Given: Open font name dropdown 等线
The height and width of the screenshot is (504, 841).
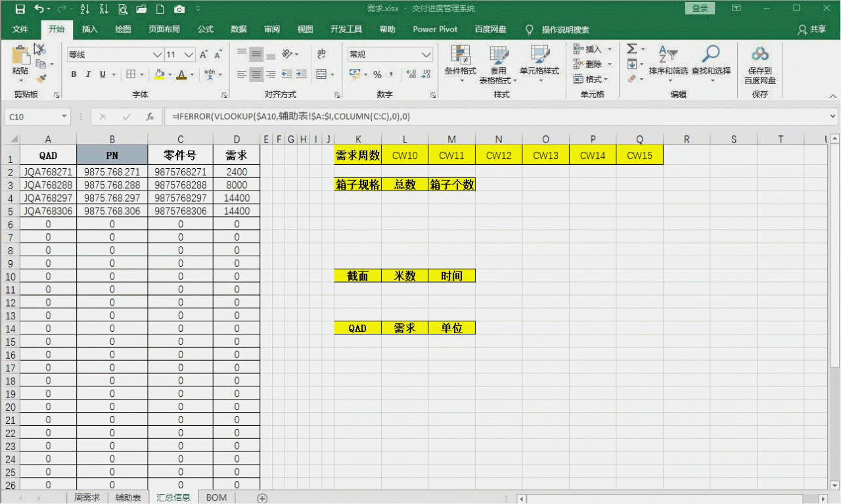Looking at the screenshot, I should coord(157,55).
